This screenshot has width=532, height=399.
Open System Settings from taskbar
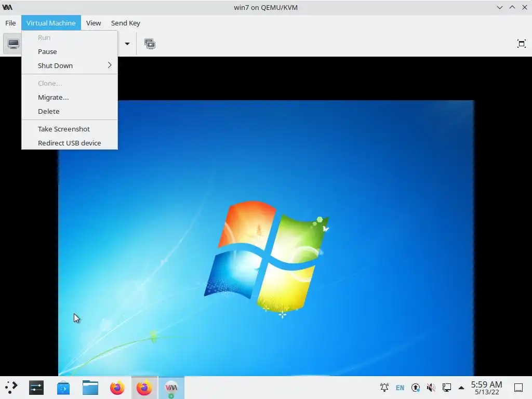click(x=36, y=388)
